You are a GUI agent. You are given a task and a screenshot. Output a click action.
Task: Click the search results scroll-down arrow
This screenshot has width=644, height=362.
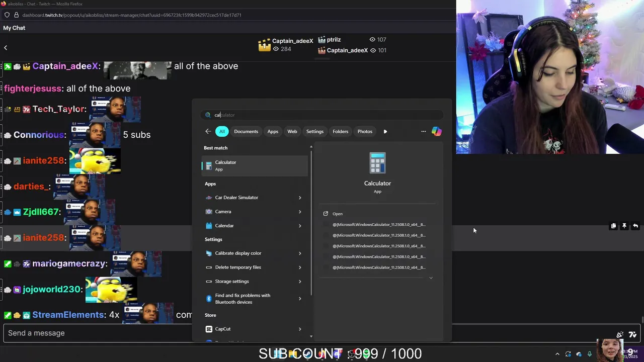311,336
